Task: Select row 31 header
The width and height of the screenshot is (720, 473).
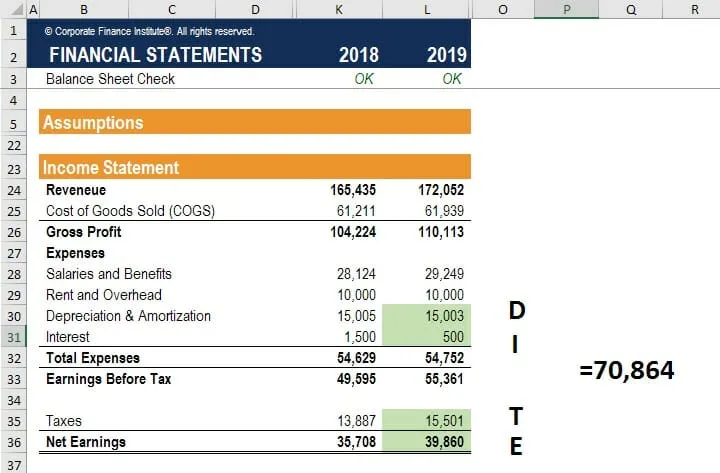Action: pos(14,337)
